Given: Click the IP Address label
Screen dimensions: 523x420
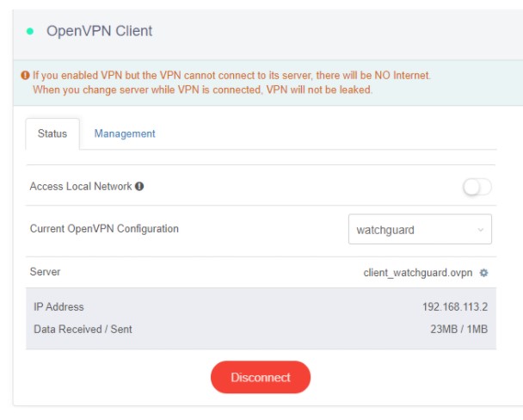Looking at the screenshot, I should click(58, 307).
